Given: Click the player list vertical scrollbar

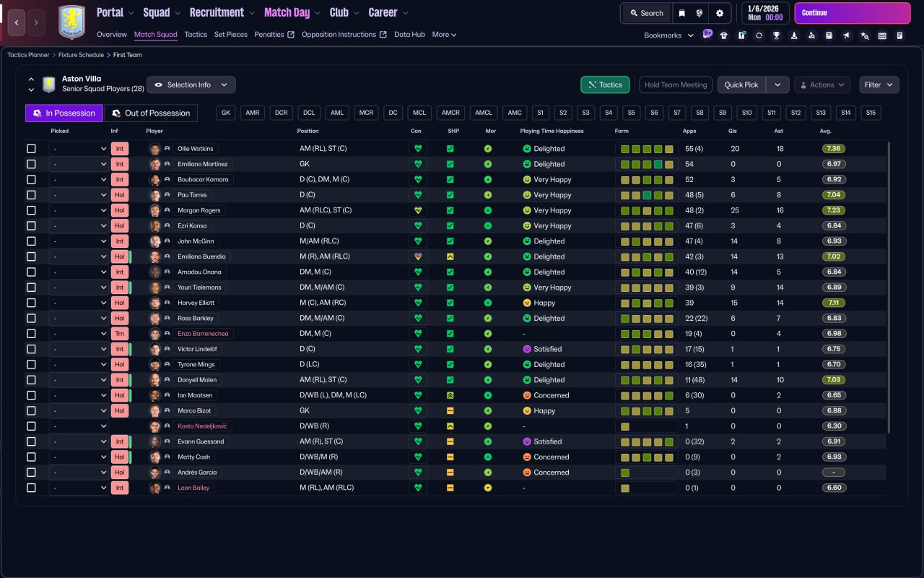Looking at the screenshot, I should (889, 288).
